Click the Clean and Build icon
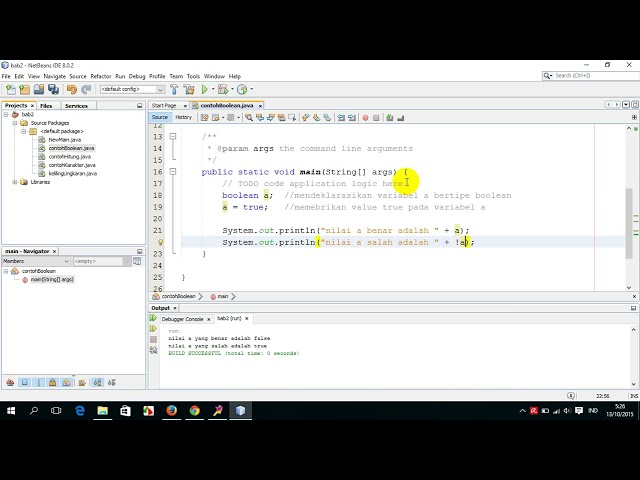Screen dimensions: 640x480 tap(189, 89)
